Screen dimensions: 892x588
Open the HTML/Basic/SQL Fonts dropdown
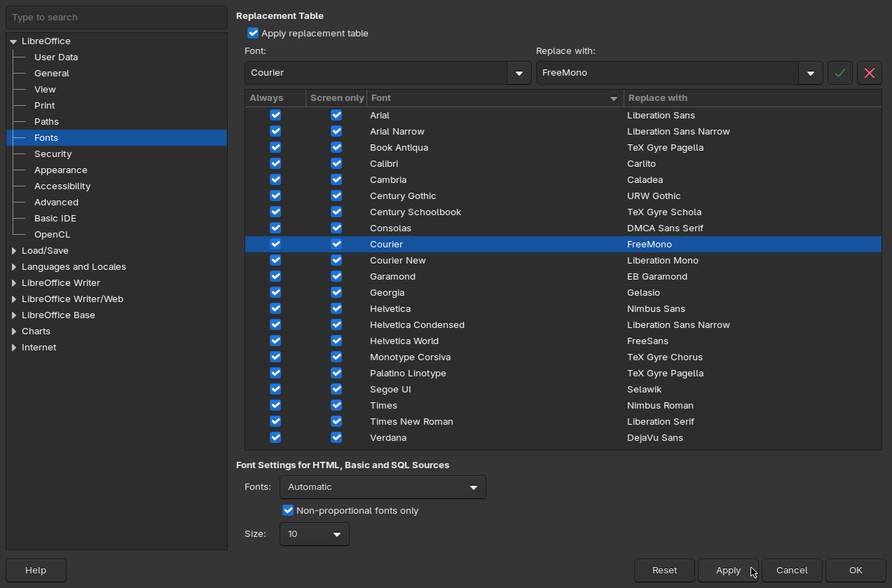[x=383, y=487]
